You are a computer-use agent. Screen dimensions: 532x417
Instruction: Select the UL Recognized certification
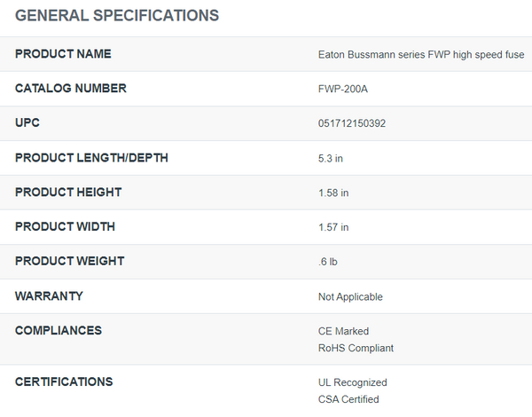[353, 382]
